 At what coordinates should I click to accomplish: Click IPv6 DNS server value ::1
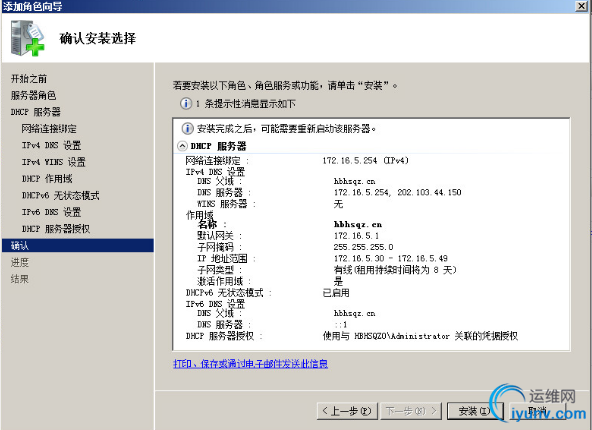[340, 324]
